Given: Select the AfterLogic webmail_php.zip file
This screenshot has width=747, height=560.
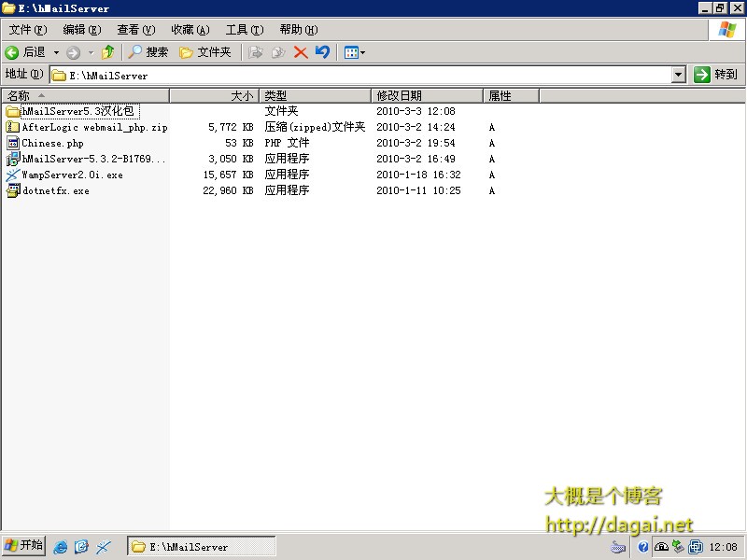Looking at the screenshot, I should coord(93,127).
